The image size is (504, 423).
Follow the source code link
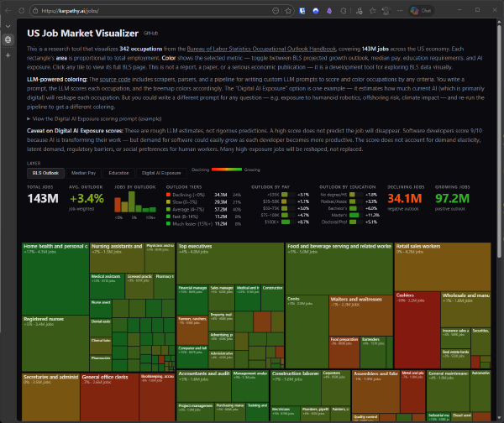click(x=113, y=77)
